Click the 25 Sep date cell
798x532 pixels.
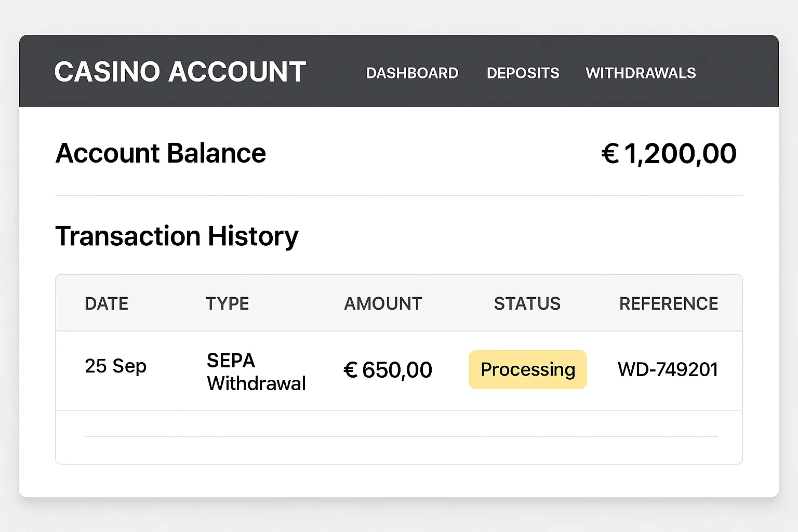[x=115, y=366]
